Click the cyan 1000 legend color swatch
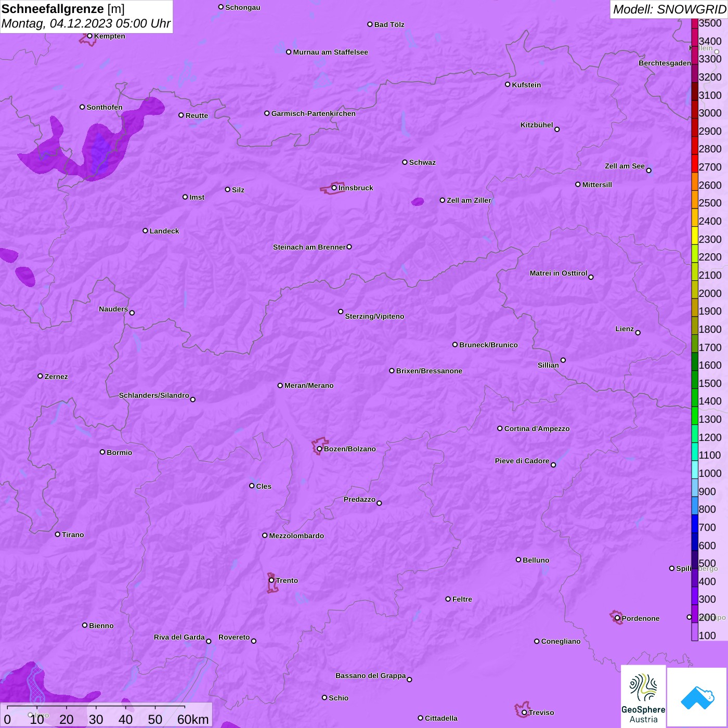This screenshot has width=728, height=728. pyautogui.click(x=695, y=469)
